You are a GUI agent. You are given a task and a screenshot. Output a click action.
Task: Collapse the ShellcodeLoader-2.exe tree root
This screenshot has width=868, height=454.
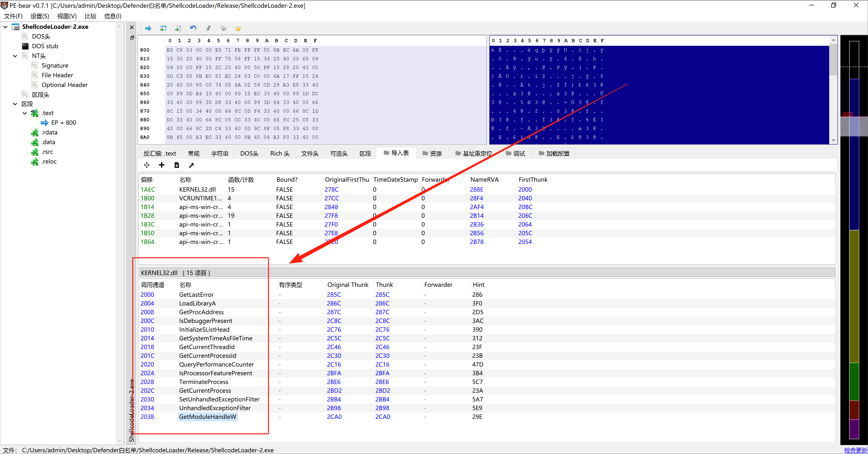click(6, 27)
